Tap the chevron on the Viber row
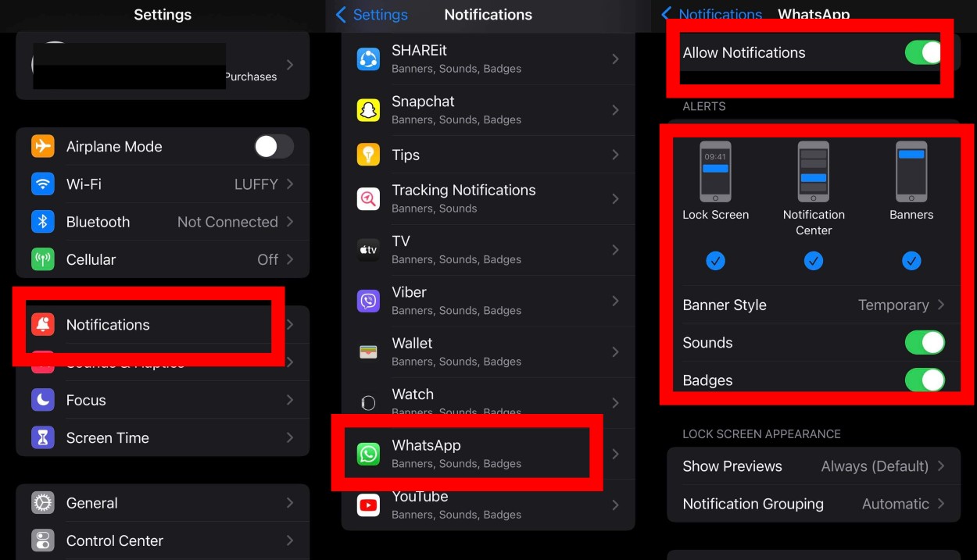The width and height of the screenshot is (977, 560). coord(616,301)
